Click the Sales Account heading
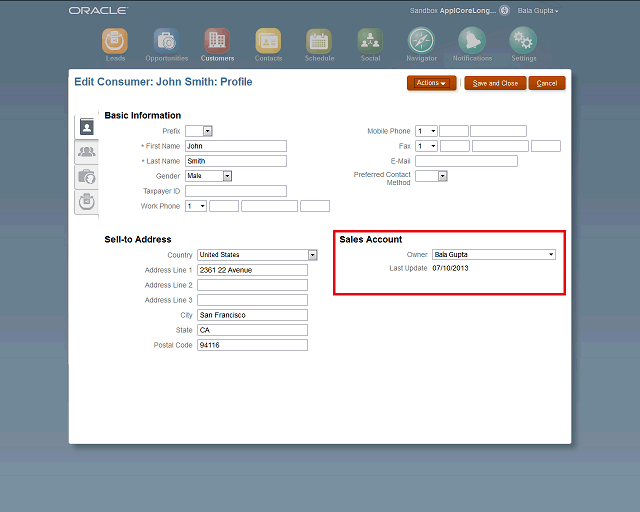Viewport: 640px width, 512px height. point(371,239)
